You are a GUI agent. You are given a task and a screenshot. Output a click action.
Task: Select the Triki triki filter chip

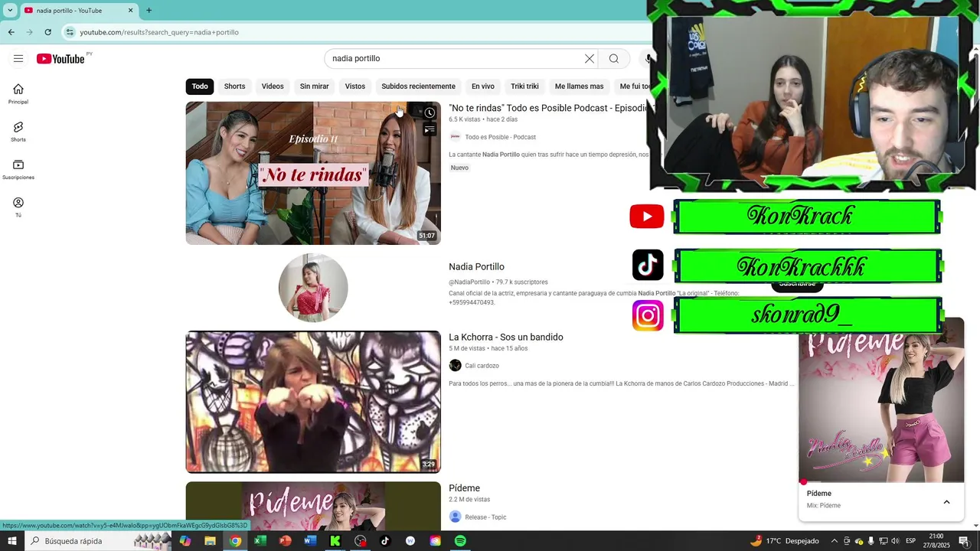coord(524,86)
